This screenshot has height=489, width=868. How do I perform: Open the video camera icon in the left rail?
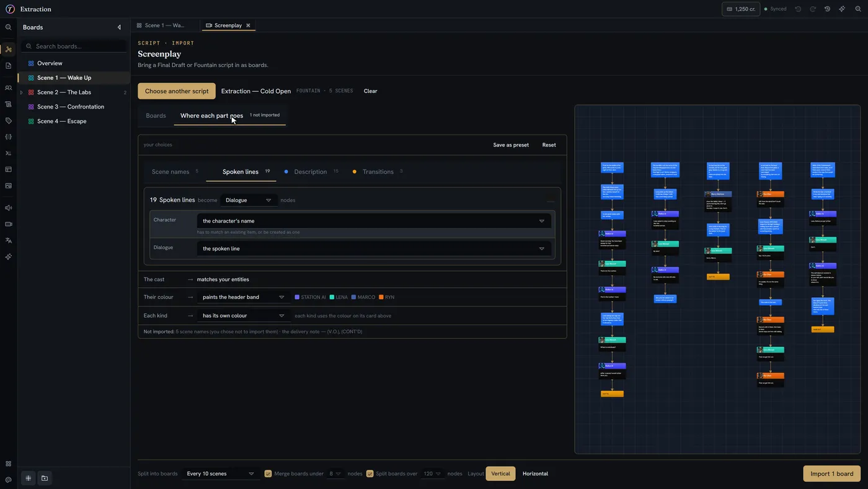(x=9, y=224)
